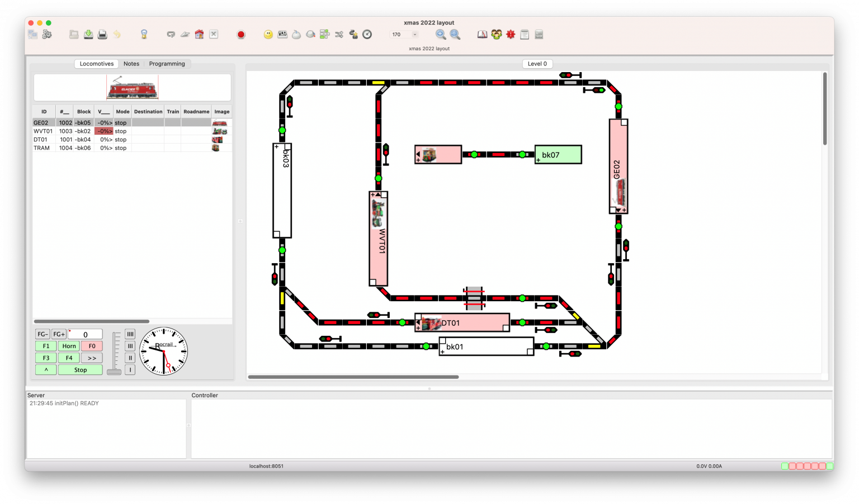Click the fit-to-view magnifier icon
The height and width of the screenshot is (504, 859).
454,34
